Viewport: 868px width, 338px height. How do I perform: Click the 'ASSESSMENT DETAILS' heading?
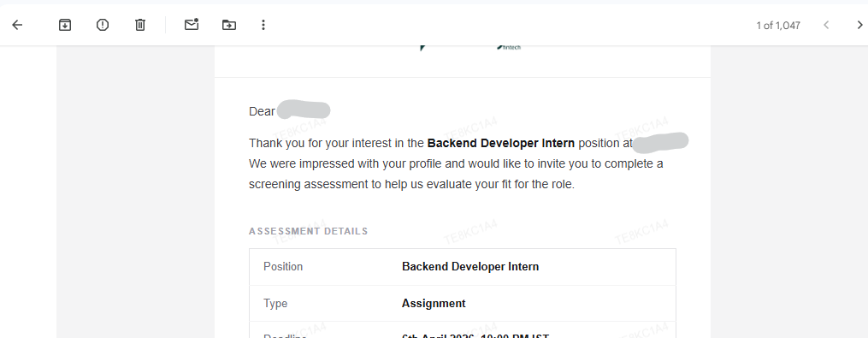(x=309, y=231)
